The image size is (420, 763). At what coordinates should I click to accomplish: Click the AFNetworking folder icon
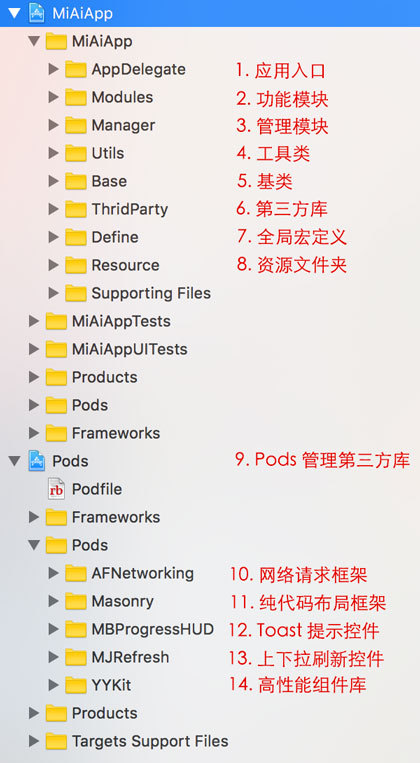pyautogui.click(x=75, y=573)
